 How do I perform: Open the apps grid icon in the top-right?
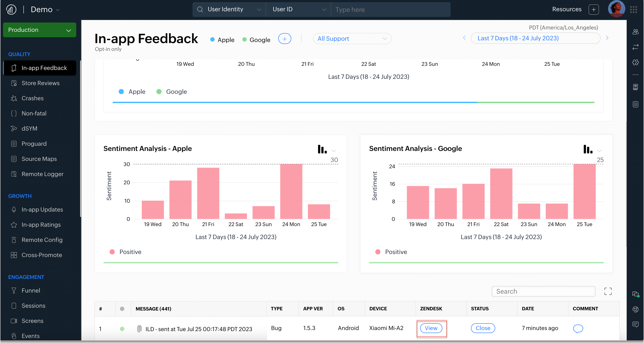(634, 10)
